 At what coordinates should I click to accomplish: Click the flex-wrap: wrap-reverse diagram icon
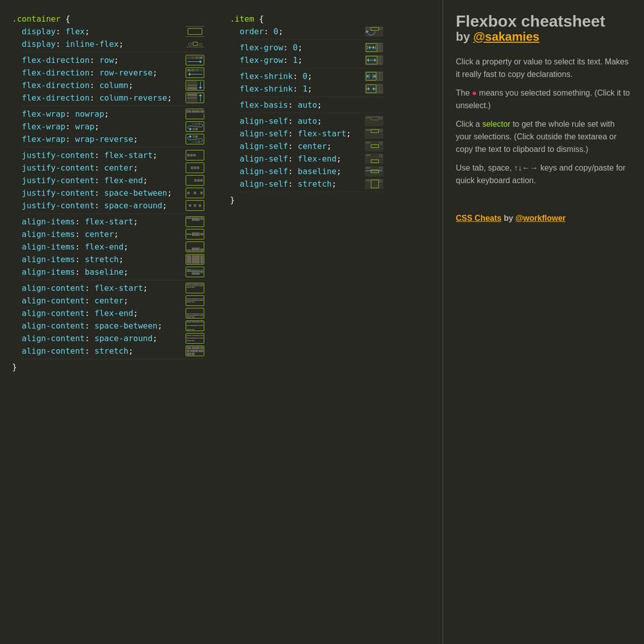tap(194, 139)
